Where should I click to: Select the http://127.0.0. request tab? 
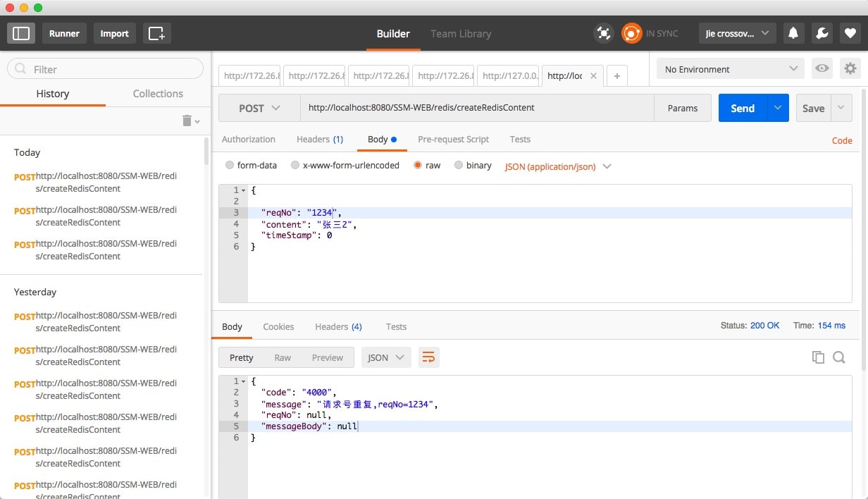(509, 75)
